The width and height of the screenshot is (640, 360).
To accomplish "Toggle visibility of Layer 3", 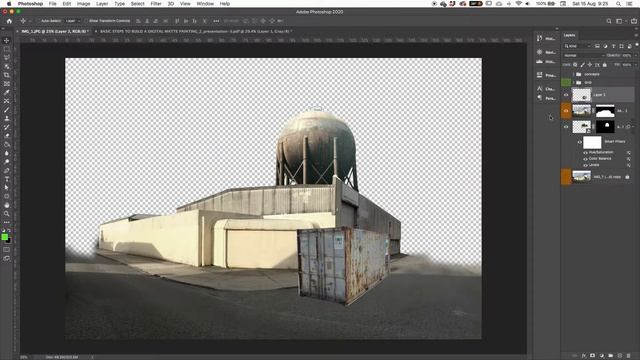I will tap(566, 95).
